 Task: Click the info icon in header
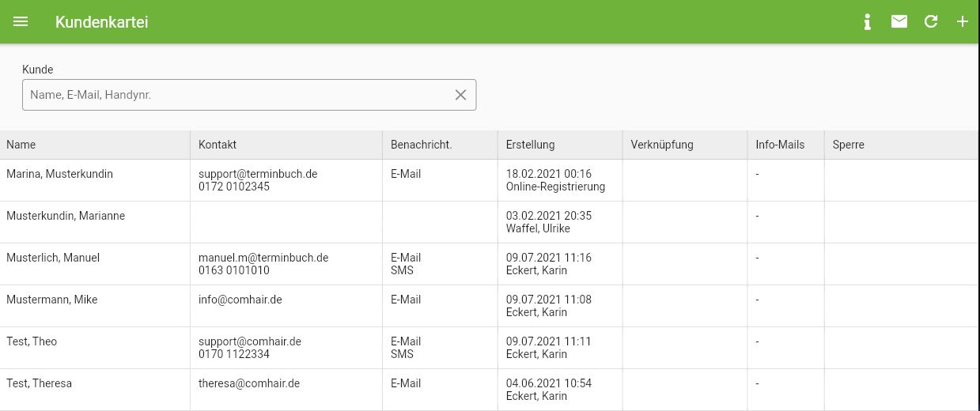(x=868, y=21)
